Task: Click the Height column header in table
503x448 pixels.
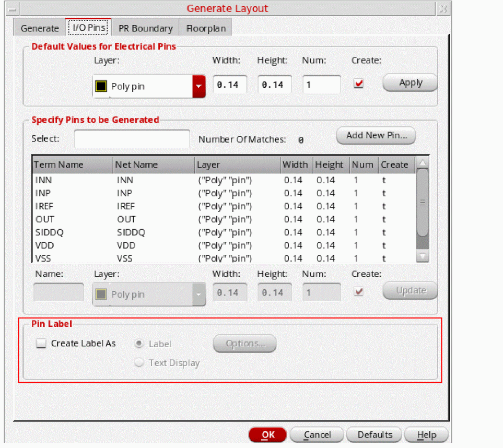Action: [x=331, y=165]
